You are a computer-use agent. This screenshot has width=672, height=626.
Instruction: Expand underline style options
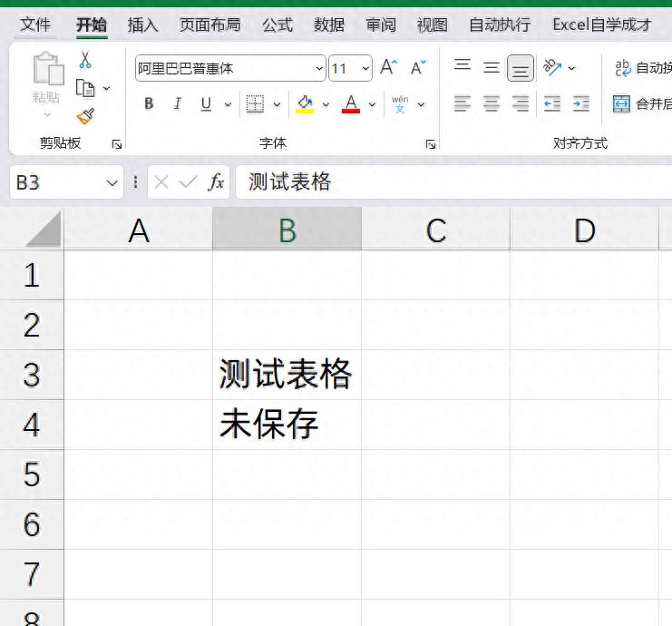[228, 104]
